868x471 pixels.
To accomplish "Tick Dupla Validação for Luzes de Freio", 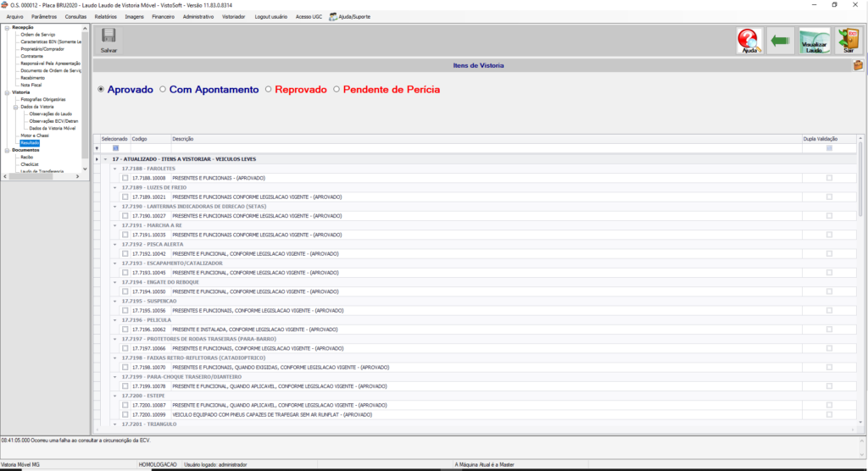I will (829, 197).
